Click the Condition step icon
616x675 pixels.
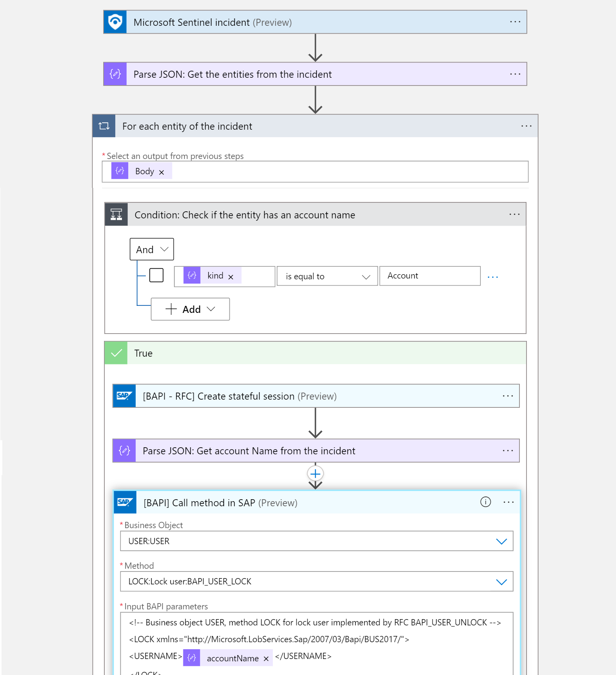click(116, 214)
